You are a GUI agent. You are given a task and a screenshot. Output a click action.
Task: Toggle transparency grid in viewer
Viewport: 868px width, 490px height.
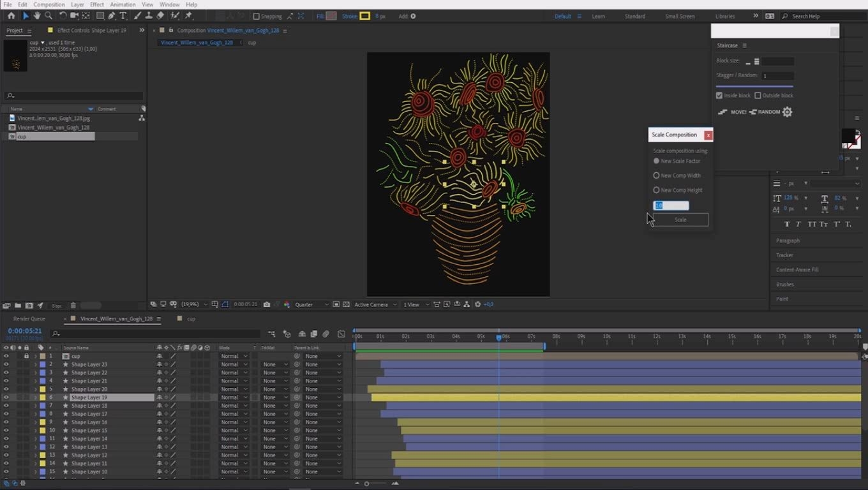click(346, 305)
